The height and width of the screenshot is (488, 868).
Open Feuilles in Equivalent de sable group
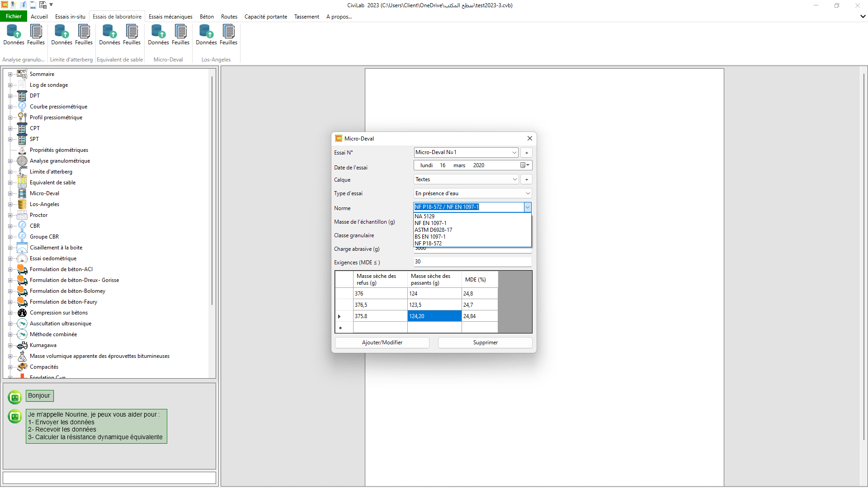tap(132, 35)
